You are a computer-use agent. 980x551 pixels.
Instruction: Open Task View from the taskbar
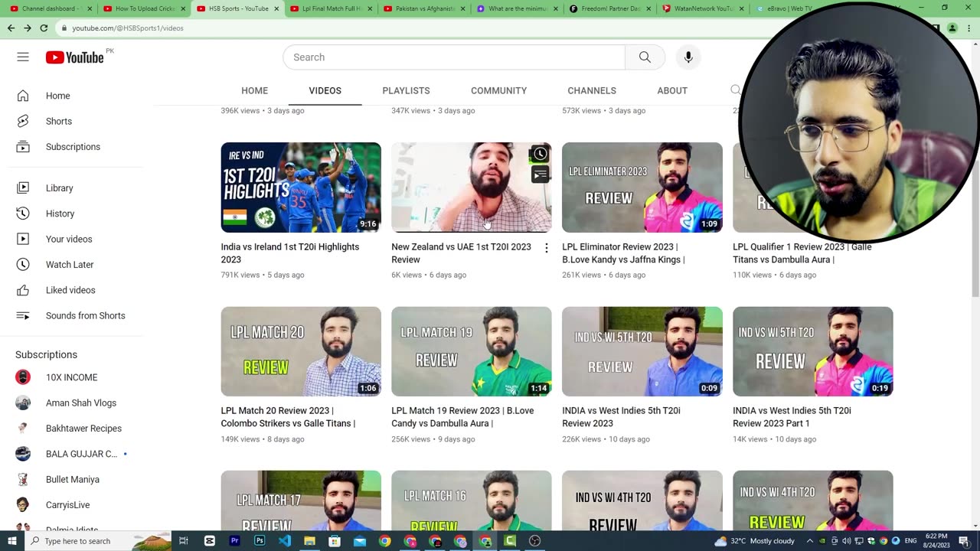[x=184, y=541]
